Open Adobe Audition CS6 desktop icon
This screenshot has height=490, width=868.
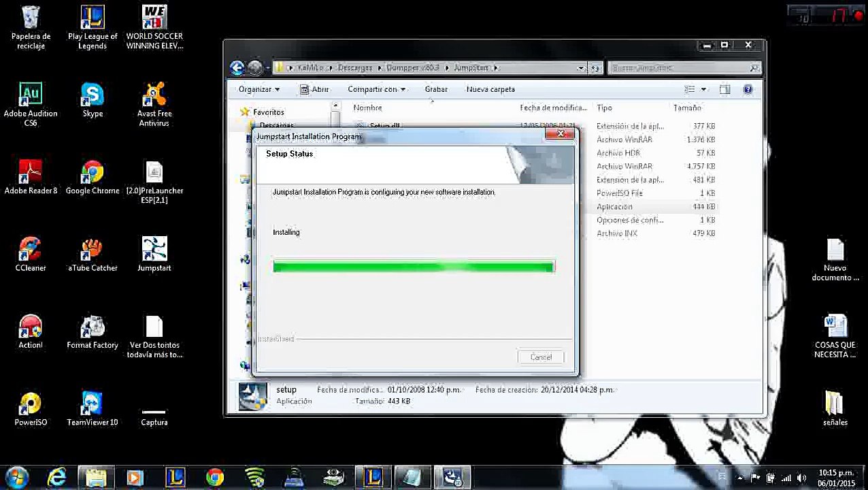[x=31, y=105]
